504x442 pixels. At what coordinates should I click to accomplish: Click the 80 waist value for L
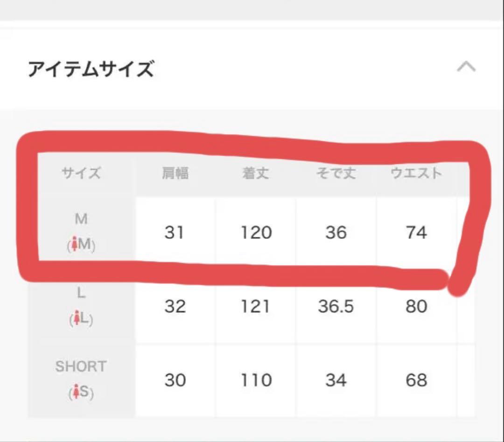[x=416, y=307]
